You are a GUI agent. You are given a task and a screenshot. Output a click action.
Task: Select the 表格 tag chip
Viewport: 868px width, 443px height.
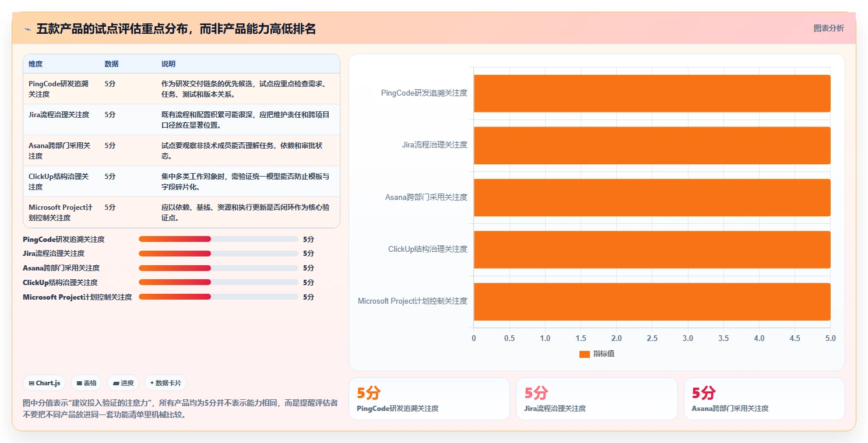tap(87, 383)
